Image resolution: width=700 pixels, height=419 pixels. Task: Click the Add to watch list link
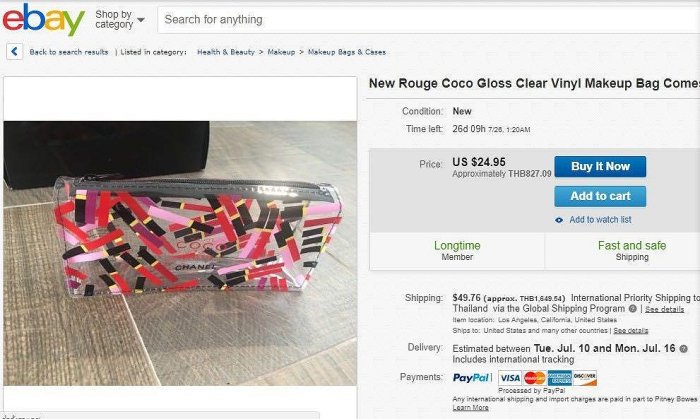point(600,220)
